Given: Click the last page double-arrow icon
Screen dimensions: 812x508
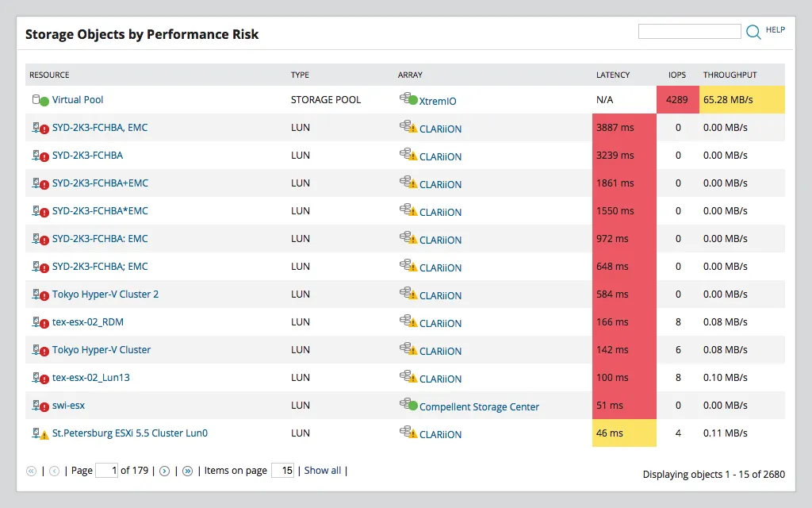Looking at the screenshot, I should pos(187,470).
